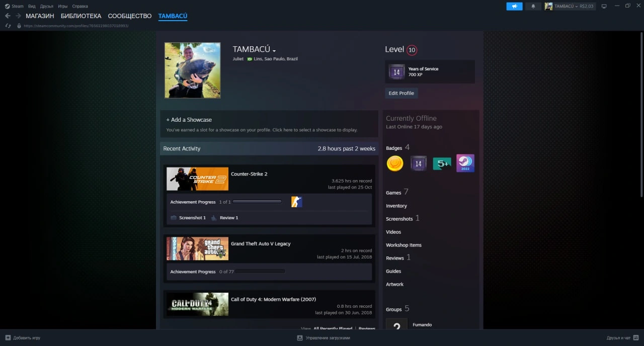644x346 pixels.
Task: Open the Counter-Strike 2 title link
Action: pos(249,174)
